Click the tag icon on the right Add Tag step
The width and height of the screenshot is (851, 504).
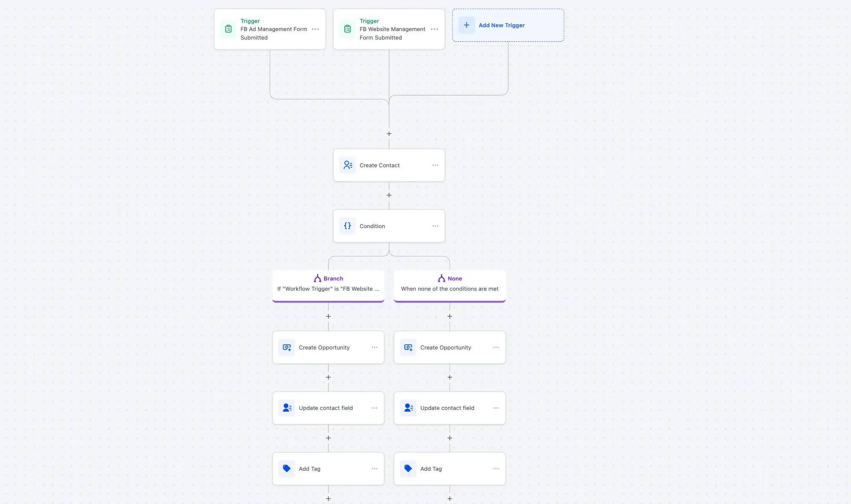(x=408, y=468)
